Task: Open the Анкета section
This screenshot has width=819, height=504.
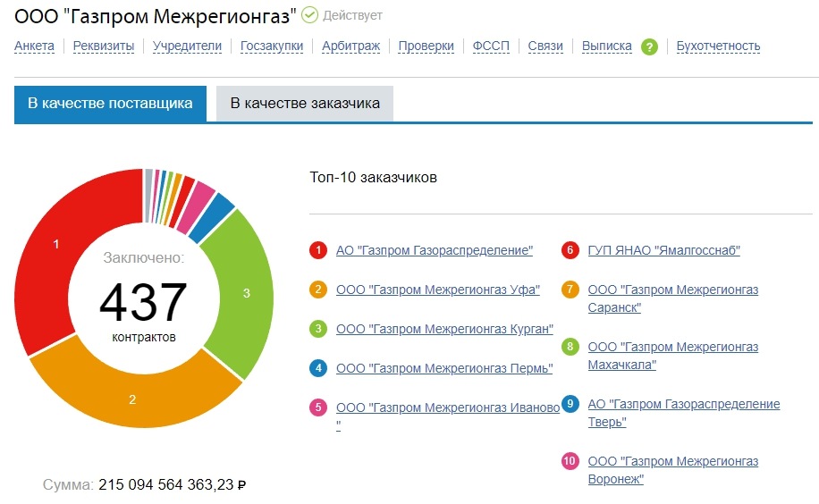Action: [34, 46]
